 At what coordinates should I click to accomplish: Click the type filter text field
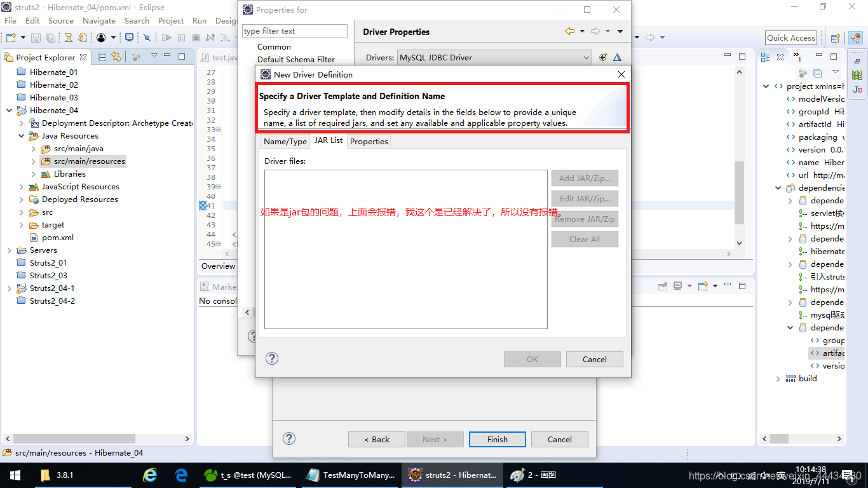[x=295, y=30]
